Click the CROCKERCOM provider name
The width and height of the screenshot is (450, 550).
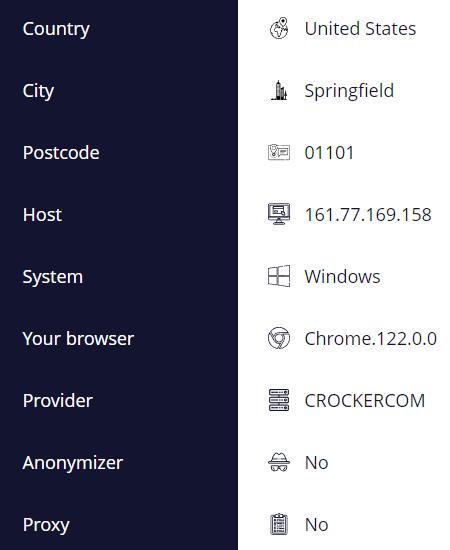[365, 401]
